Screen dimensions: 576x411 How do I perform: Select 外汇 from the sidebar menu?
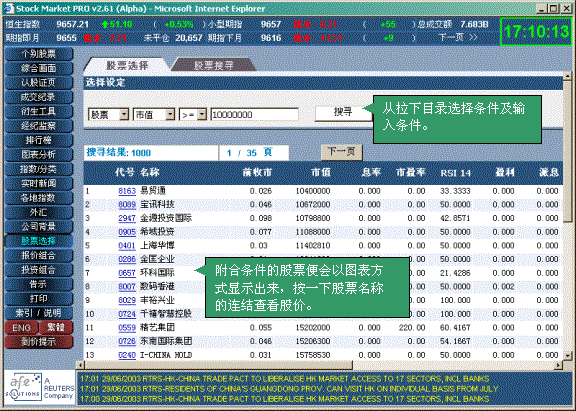tap(39, 212)
